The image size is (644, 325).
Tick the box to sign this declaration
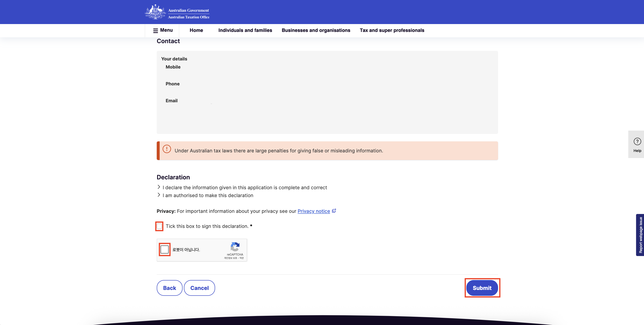pos(159,226)
